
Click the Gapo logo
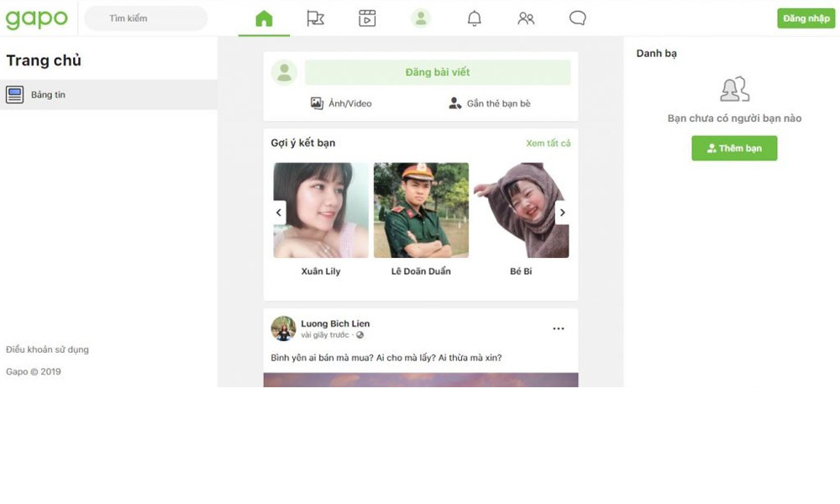[x=37, y=18]
